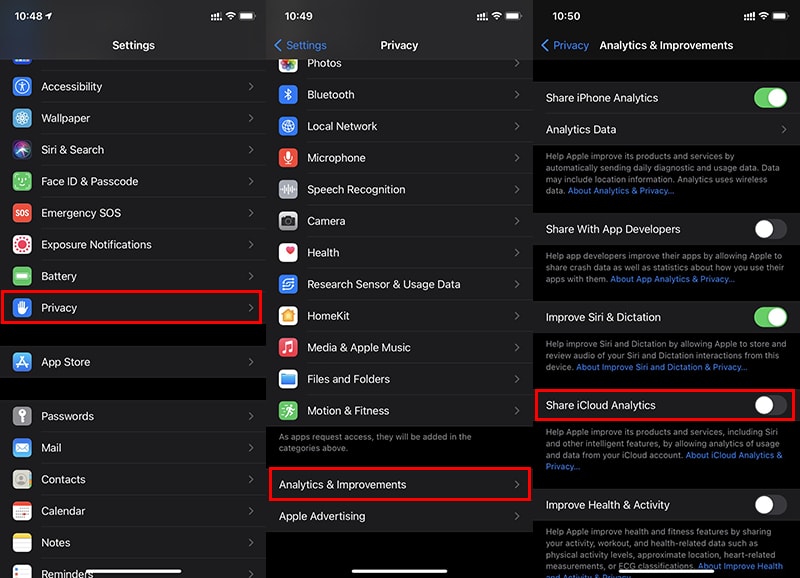Image resolution: width=800 pixels, height=578 pixels.
Task: Tap the Research Sensor & Usage Data label
Action: (x=384, y=285)
